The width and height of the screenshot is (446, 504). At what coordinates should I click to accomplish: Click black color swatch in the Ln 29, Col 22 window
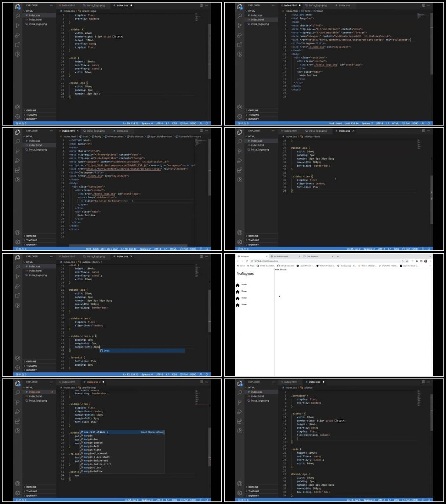coord(113,37)
